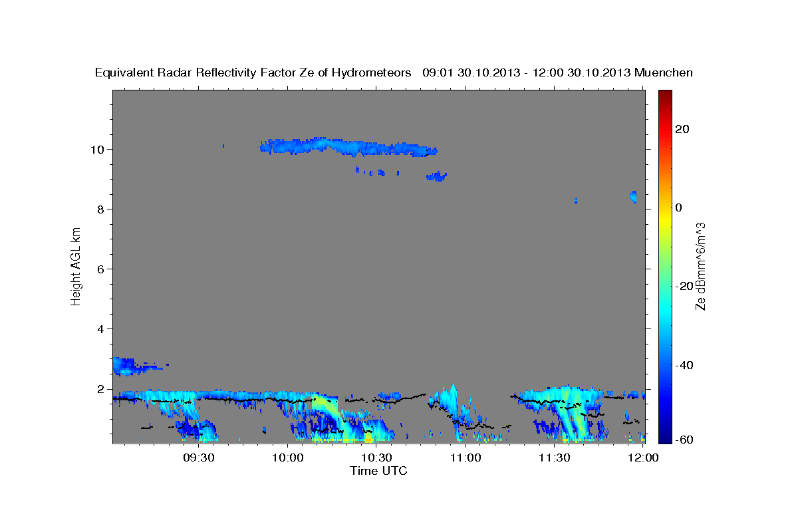Click the 11:00 time tick label
The width and height of the screenshot is (798, 532).
click(465, 458)
